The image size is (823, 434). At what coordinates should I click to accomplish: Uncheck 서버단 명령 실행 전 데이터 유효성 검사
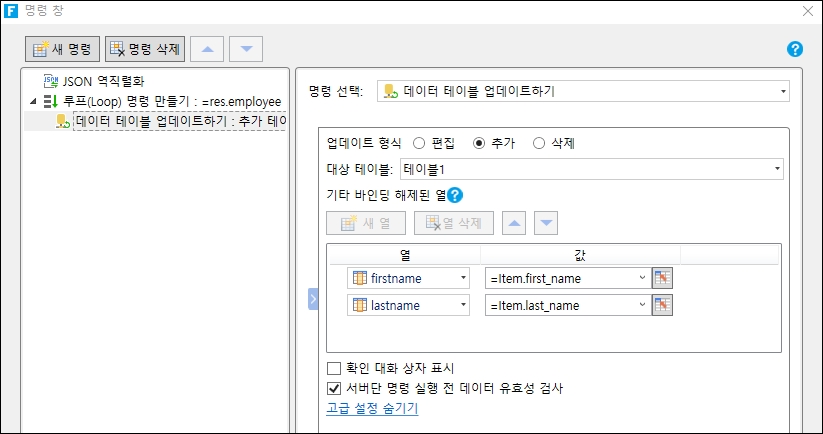[334, 388]
